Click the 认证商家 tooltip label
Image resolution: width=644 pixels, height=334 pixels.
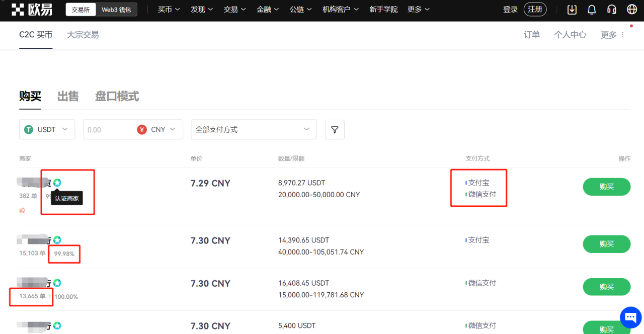pyautogui.click(x=67, y=198)
